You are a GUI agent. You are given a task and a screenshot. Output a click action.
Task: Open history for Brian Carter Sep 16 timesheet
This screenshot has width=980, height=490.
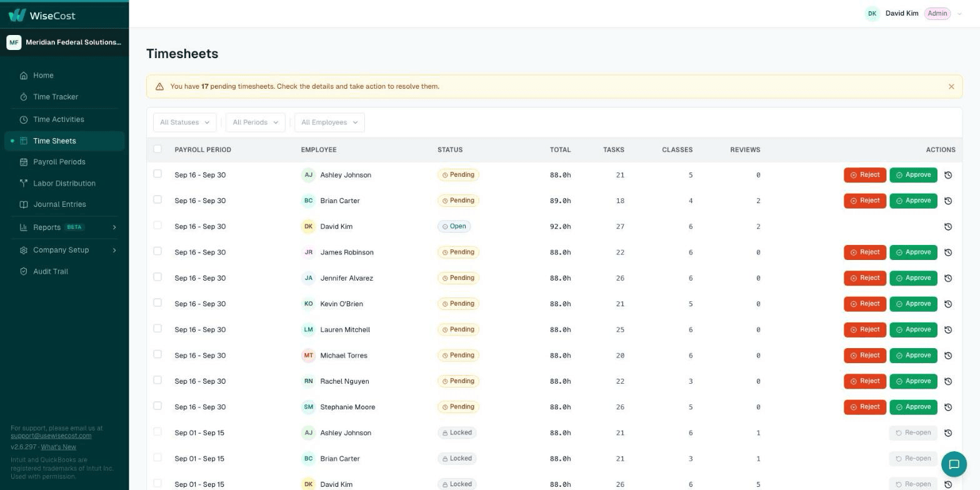tap(948, 201)
